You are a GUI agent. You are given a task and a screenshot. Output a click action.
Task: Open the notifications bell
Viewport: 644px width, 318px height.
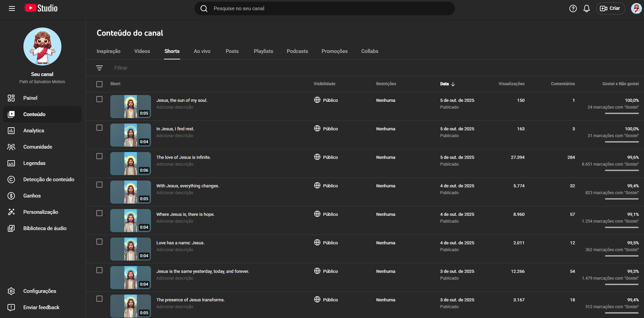(586, 8)
